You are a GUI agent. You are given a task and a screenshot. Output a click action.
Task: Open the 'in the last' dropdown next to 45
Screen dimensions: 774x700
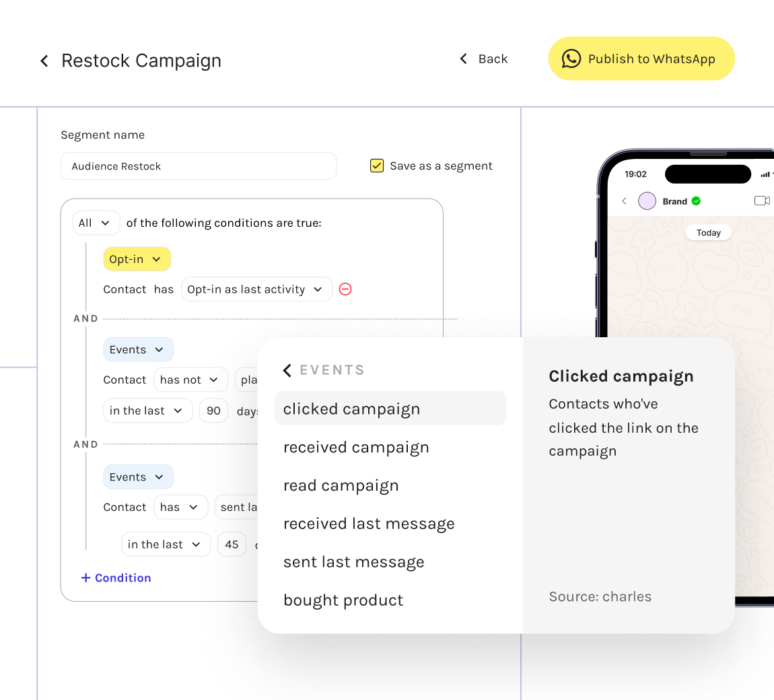(x=166, y=545)
